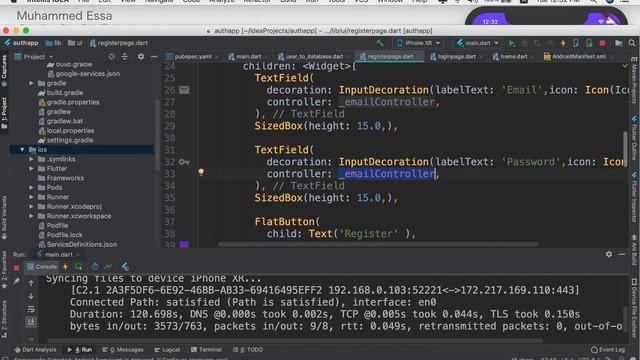
Task: Click the Collapse All icon in the Project panel
Action: click(124, 57)
